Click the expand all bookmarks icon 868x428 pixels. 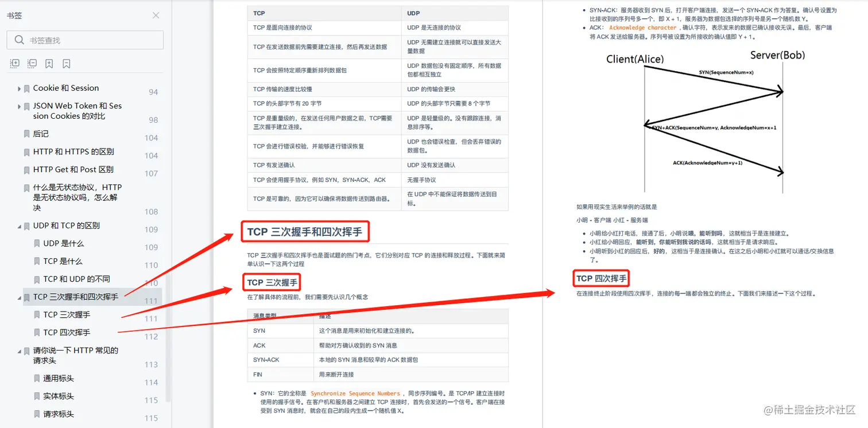click(x=14, y=63)
